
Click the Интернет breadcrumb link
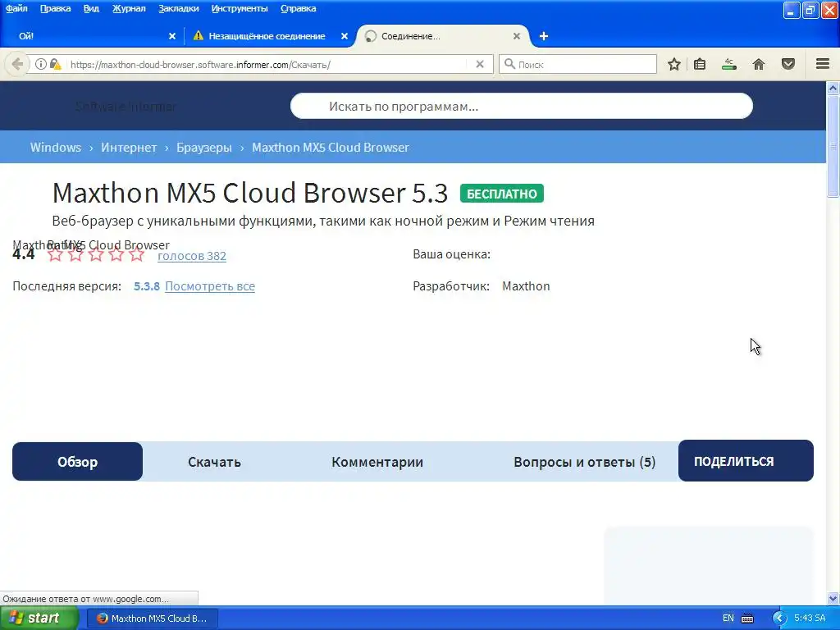pos(129,148)
